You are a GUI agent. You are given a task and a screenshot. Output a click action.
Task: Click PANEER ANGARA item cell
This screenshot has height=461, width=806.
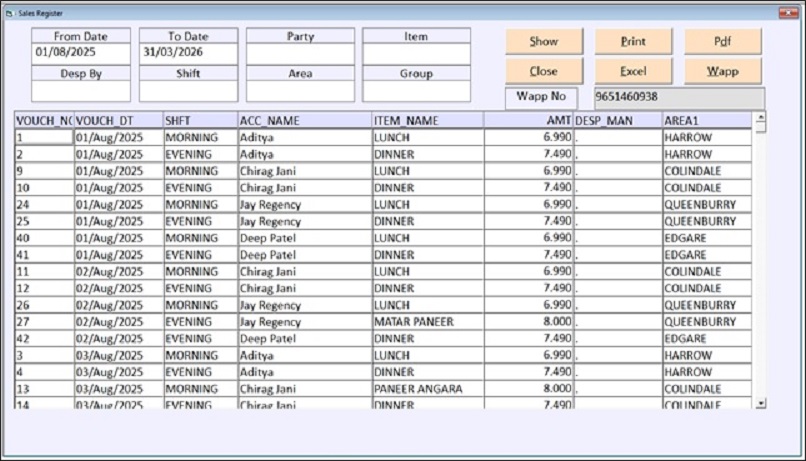pyautogui.click(x=428, y=389)
